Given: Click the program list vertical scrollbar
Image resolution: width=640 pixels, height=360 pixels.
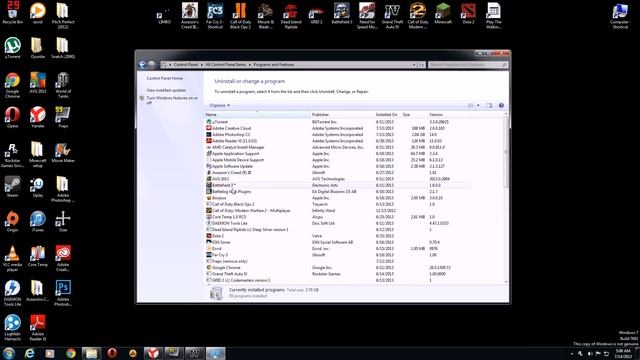Looking at the screenshot, I should [x=506, y=152].
